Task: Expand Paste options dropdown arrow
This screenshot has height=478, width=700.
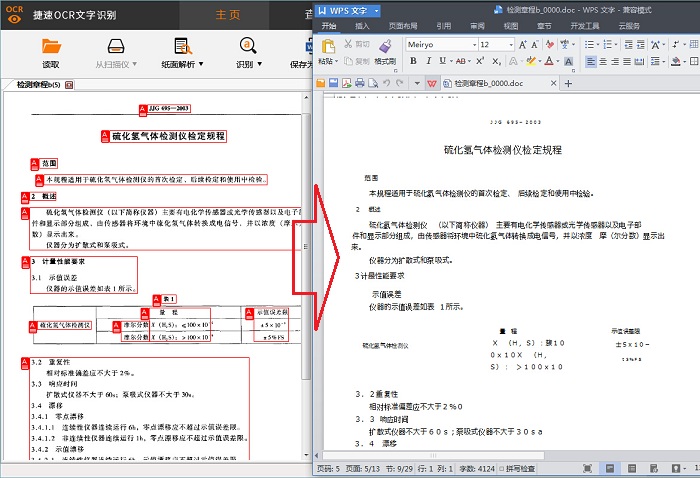Action: point(336,61)
